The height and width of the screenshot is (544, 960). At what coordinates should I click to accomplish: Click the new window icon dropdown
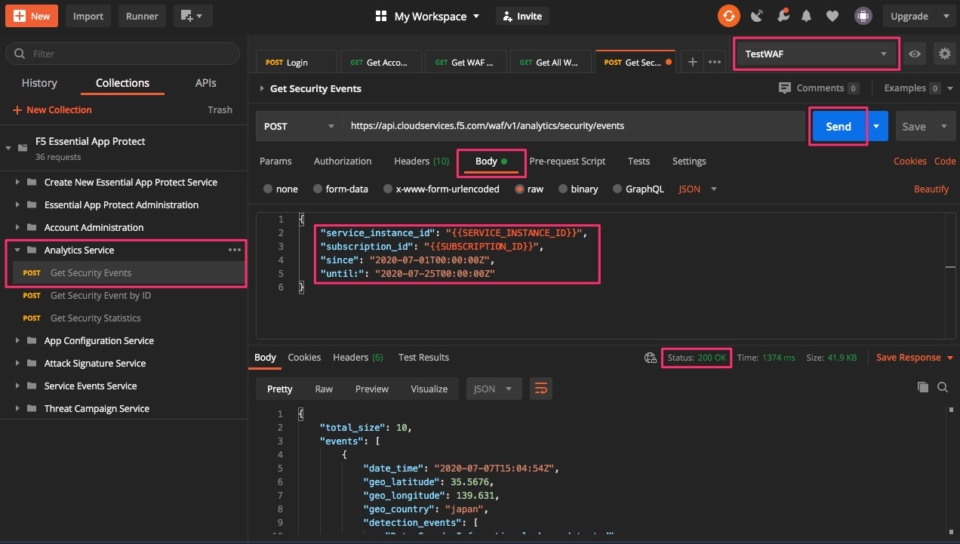pyautogui.click(x=192, y=16)
